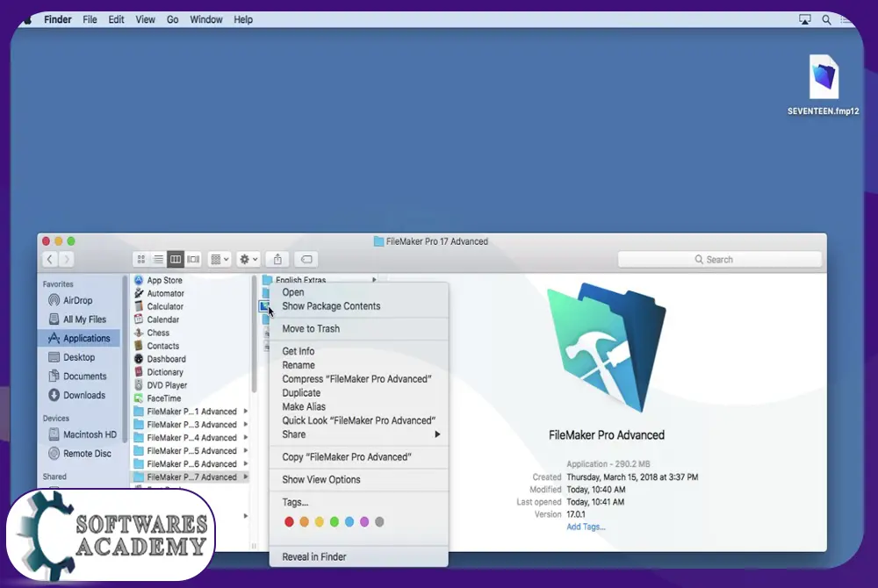Choose Reveal in Finder

(x=359, y=556)
